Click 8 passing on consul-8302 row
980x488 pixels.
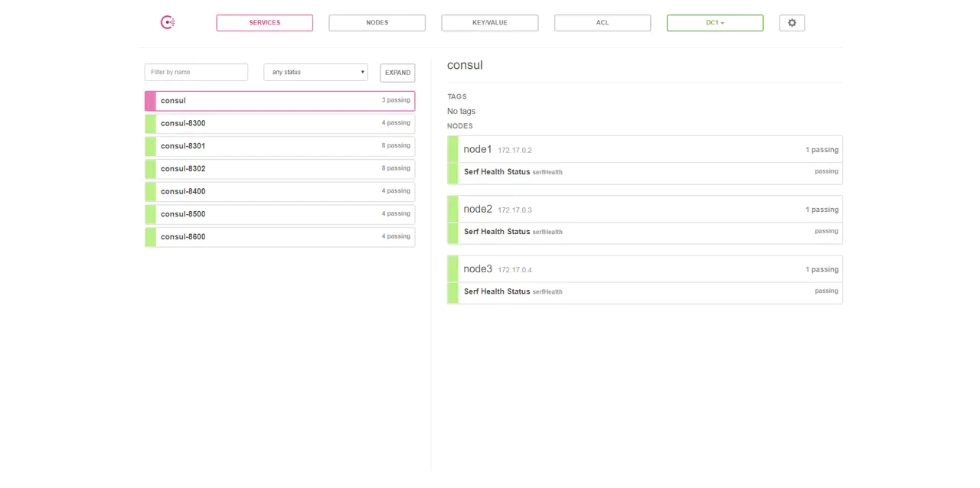point(396,168)
